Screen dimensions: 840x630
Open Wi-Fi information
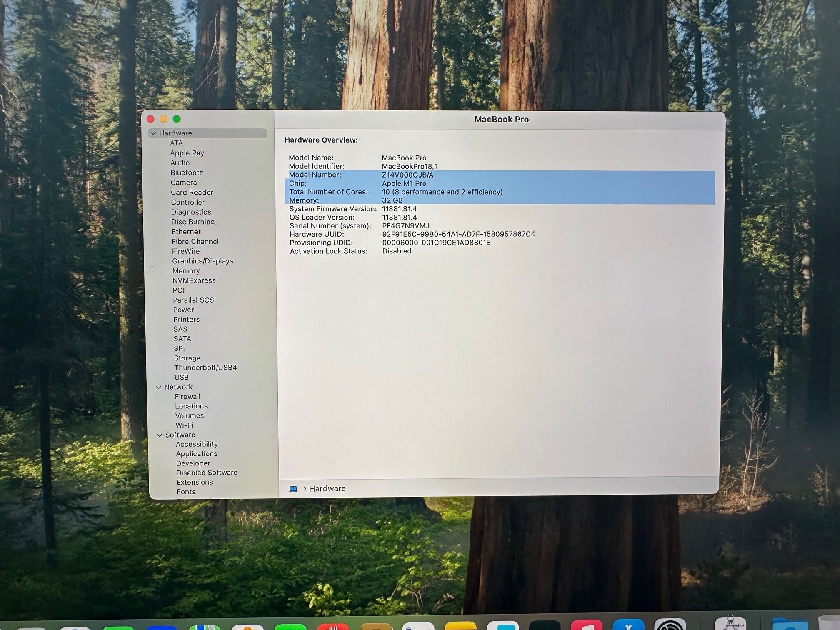pos(184,425)
